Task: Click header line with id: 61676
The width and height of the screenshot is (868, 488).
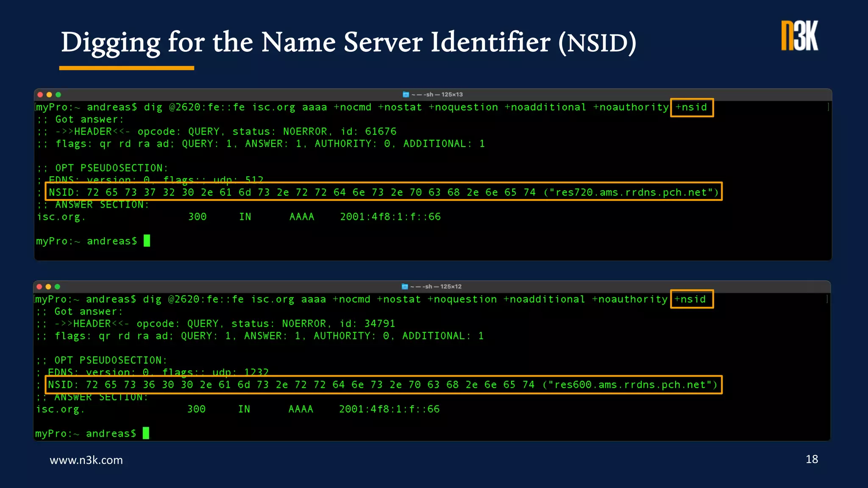Action: [x=217, y=131]
